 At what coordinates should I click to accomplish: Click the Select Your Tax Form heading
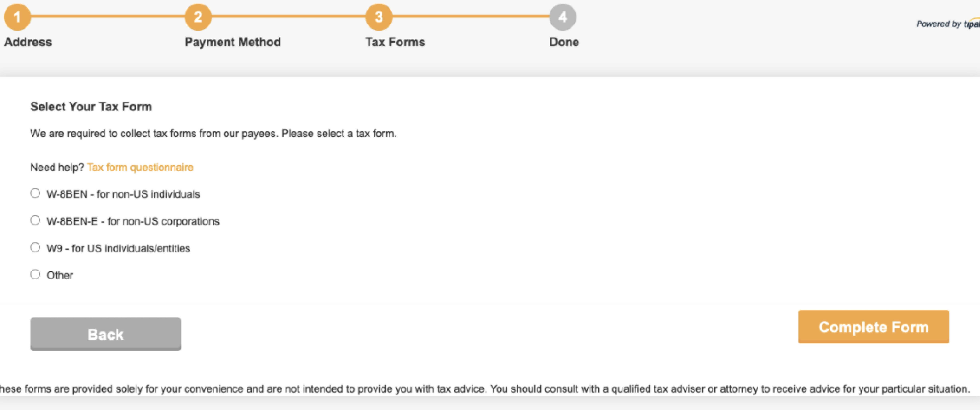91,107
